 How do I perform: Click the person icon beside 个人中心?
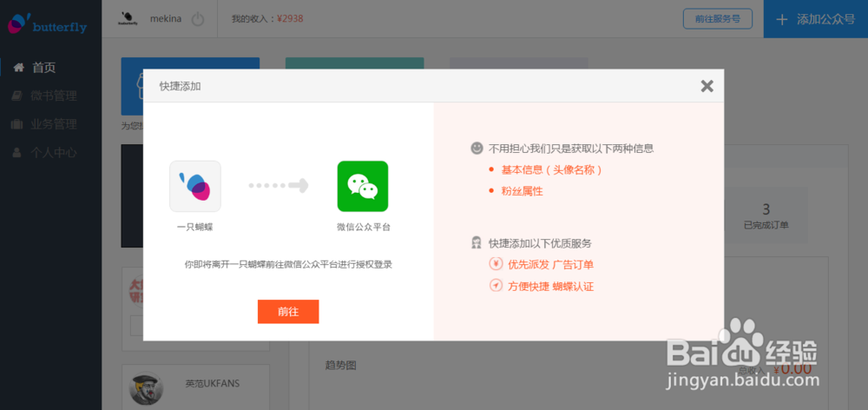[x=17, y=153]
